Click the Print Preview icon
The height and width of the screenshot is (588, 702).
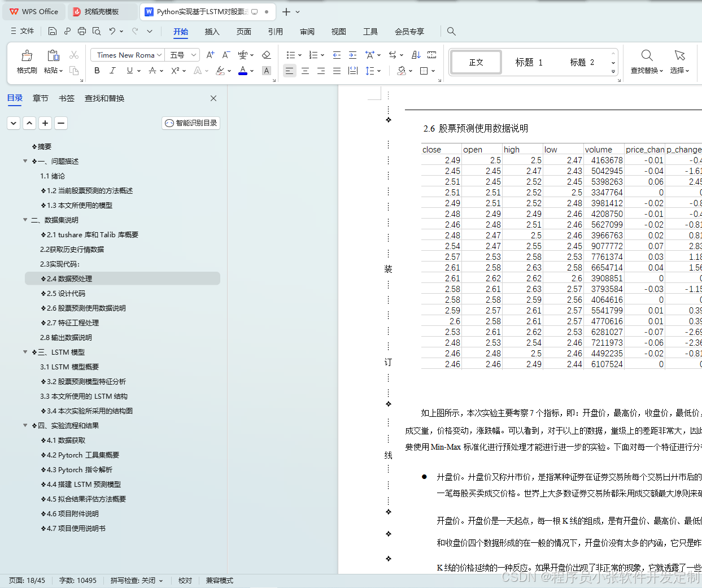click(97, 31)
